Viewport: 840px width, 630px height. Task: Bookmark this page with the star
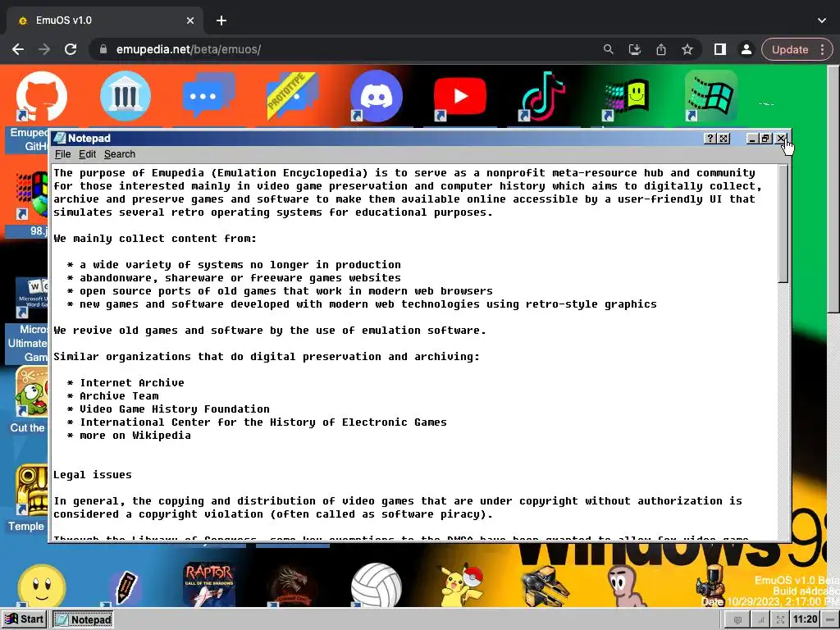687,49
